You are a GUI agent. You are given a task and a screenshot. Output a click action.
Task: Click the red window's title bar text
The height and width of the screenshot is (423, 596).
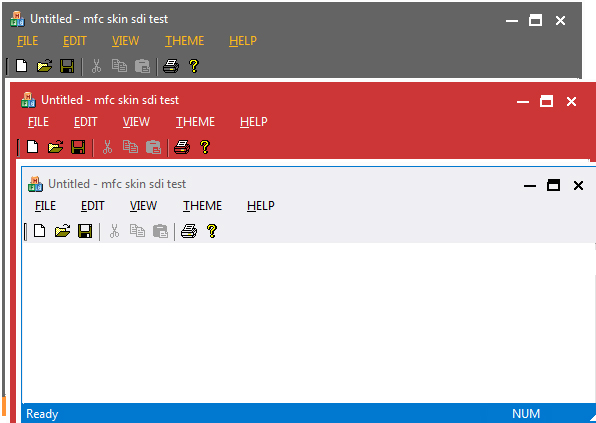coord(110,100)
